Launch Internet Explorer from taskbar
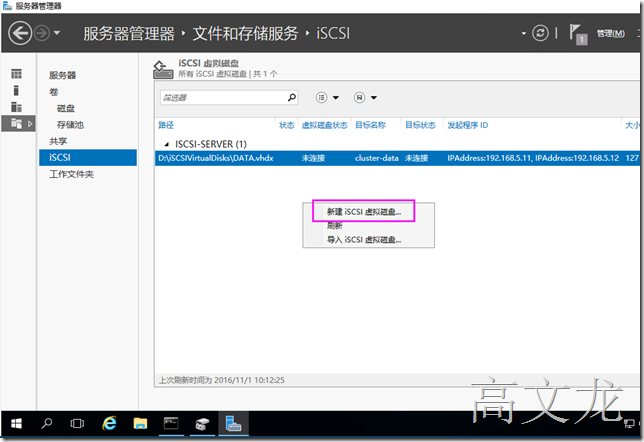Image resolution: width=644 pixels, height=442 pixels. [x=109, y=423]
